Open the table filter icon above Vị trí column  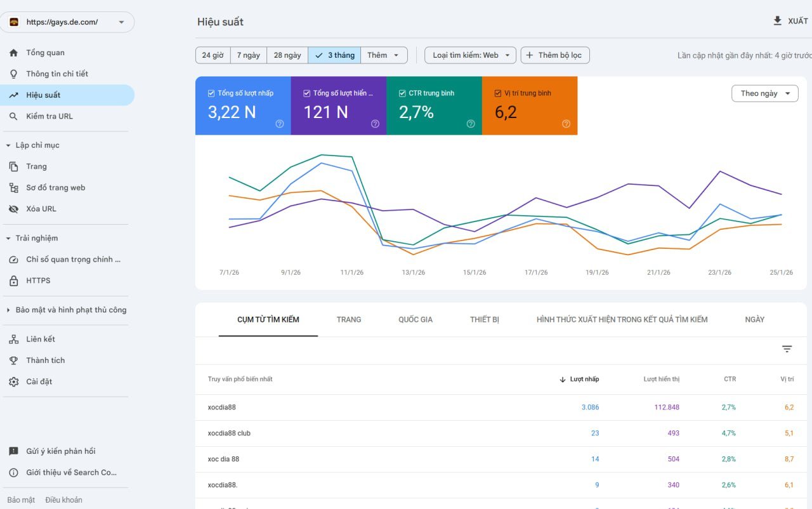pyautogui.click(x=787, y=349)
